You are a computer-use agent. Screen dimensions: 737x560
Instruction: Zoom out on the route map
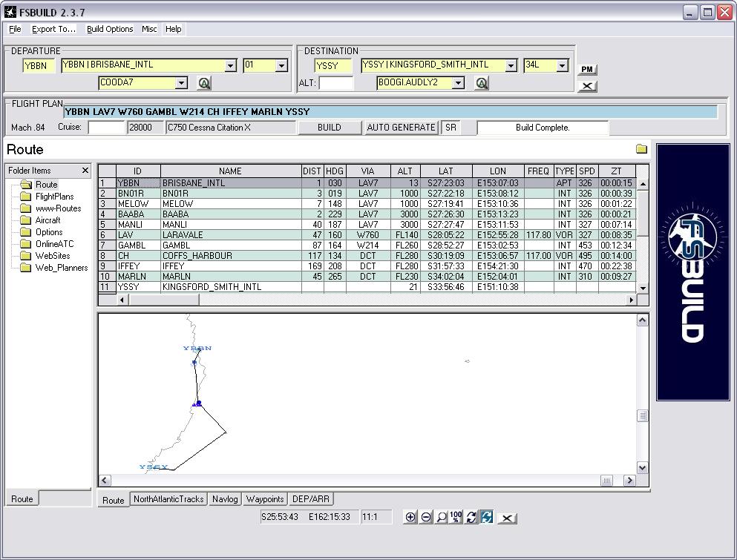426,517
